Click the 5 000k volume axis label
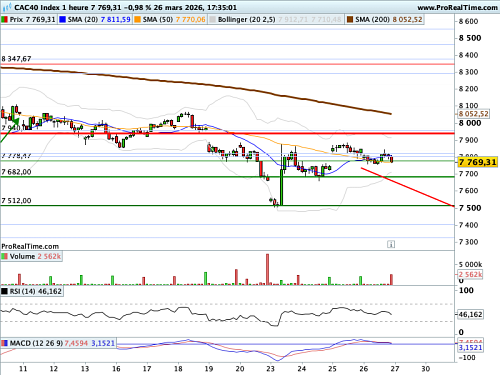500x375 pixels. [470, 265]
